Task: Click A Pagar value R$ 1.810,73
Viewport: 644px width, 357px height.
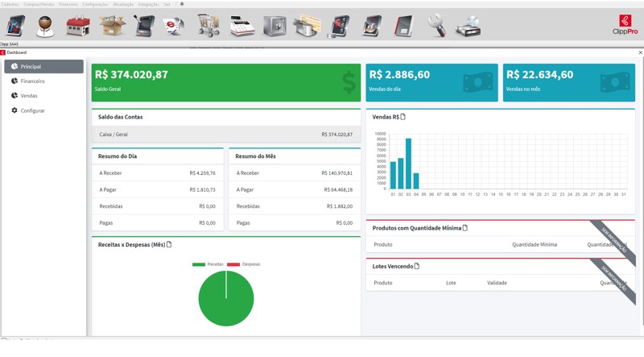Action: (x=203, y=189)
